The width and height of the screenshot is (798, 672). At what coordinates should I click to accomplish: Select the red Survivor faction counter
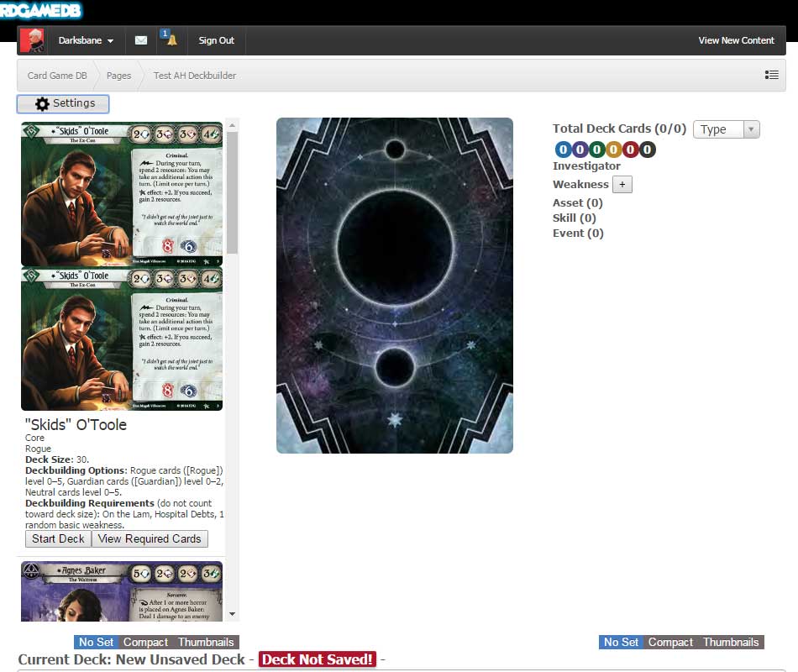point(630,150)
